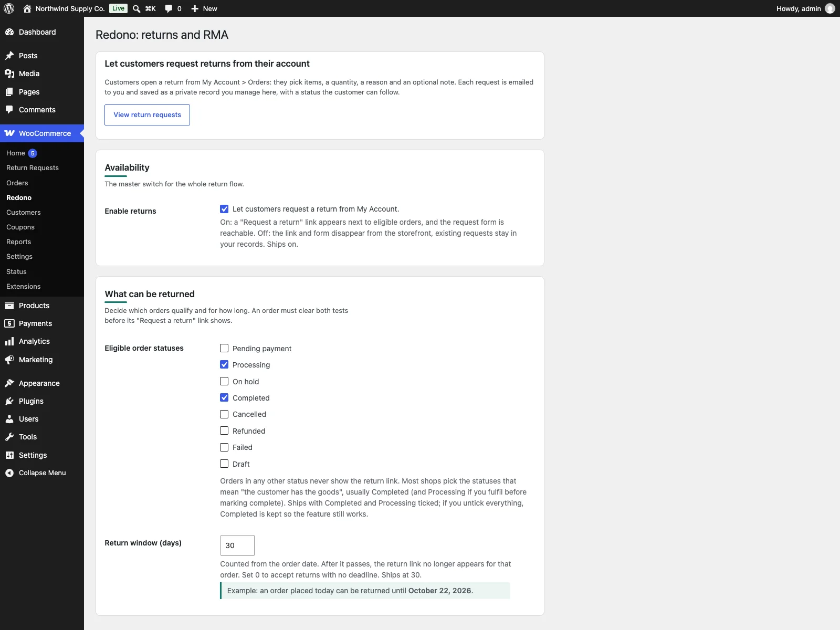Uncheck the Completed status checkbox
This screenshot has height=630, width=840.
[x=224, y=397]
